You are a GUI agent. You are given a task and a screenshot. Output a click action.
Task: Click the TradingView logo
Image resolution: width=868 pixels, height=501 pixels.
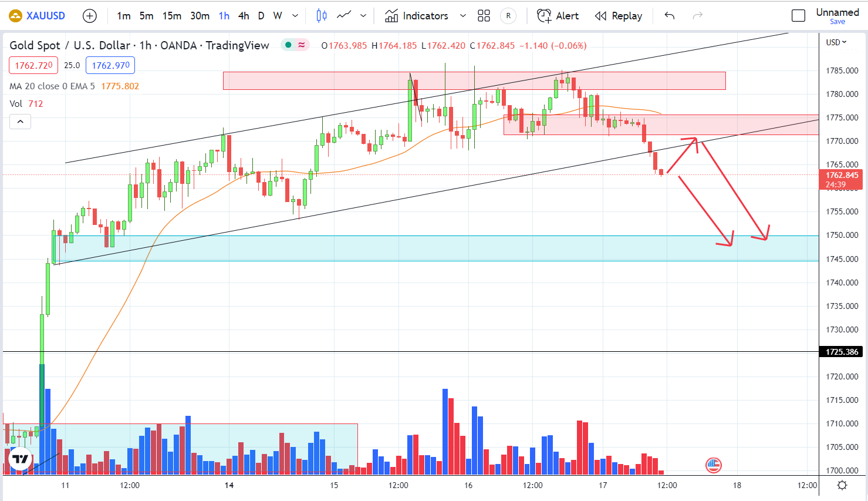coord(21,459)
